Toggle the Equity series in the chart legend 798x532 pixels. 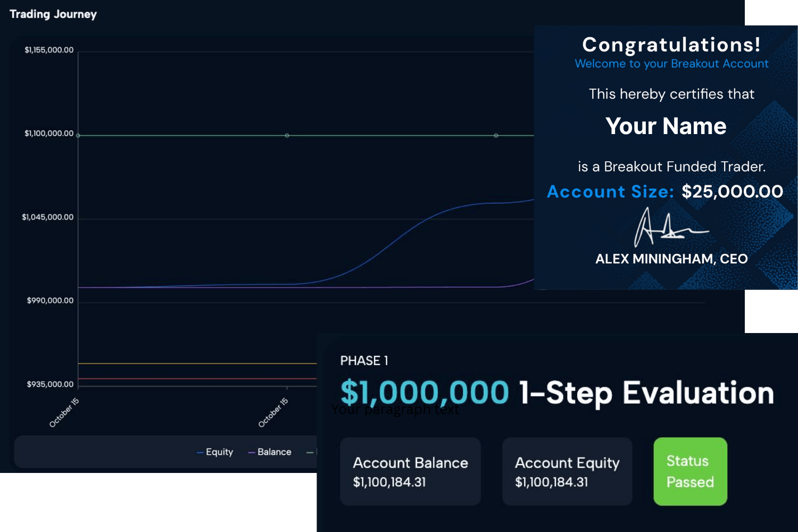[215, 452]
